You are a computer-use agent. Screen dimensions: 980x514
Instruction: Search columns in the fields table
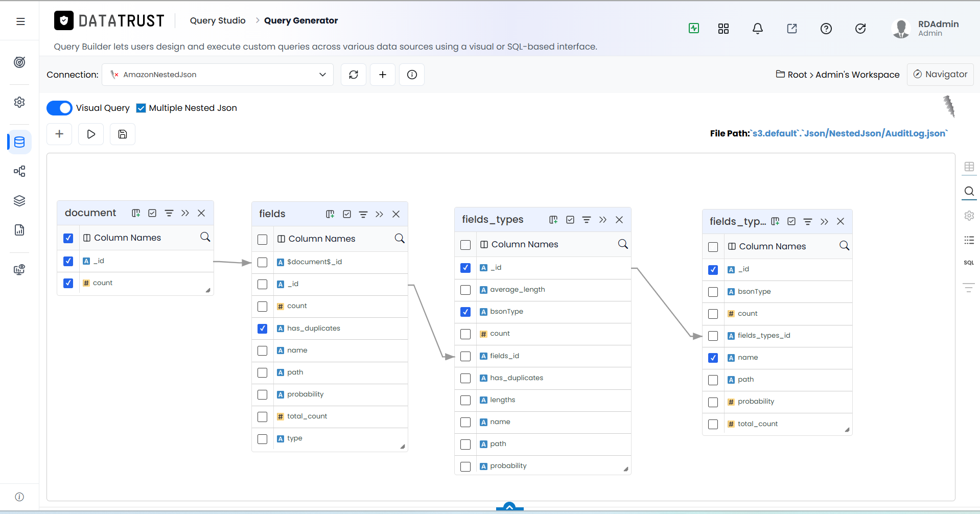(x=400, y=239)
